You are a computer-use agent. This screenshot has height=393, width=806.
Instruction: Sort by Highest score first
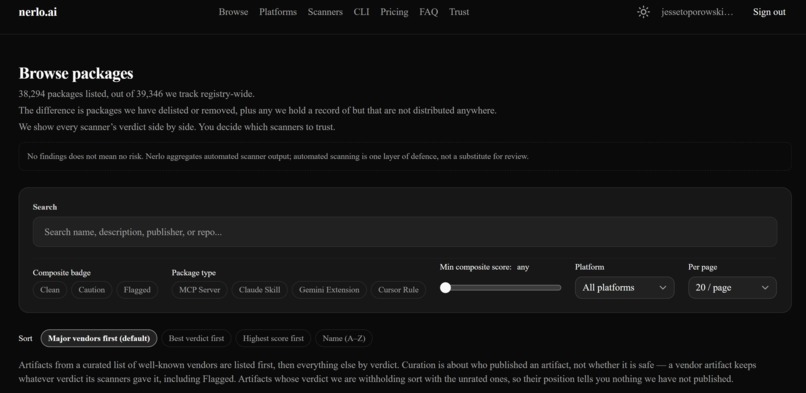[273, 339]
